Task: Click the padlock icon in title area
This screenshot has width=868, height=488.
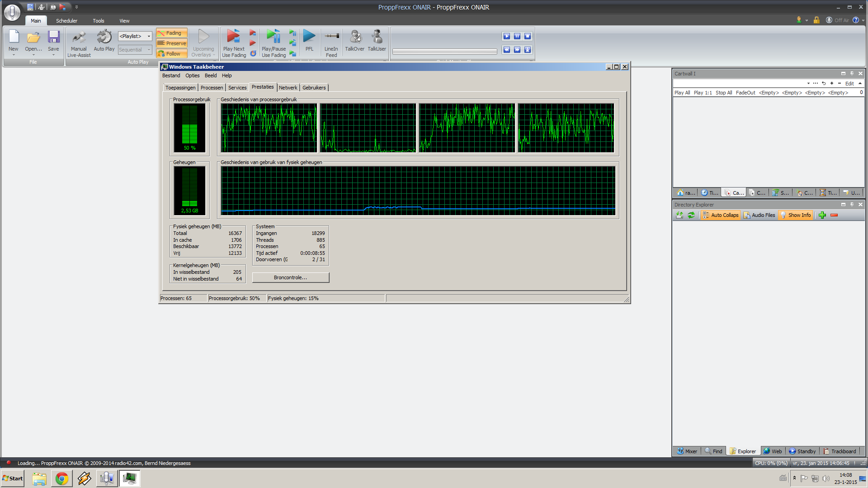Action: [816, 20]
